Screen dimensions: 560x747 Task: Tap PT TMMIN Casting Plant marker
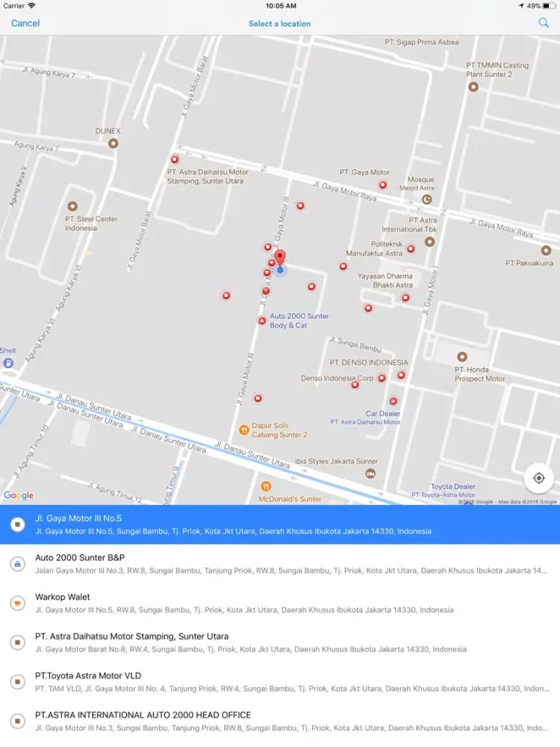point(473,87)
